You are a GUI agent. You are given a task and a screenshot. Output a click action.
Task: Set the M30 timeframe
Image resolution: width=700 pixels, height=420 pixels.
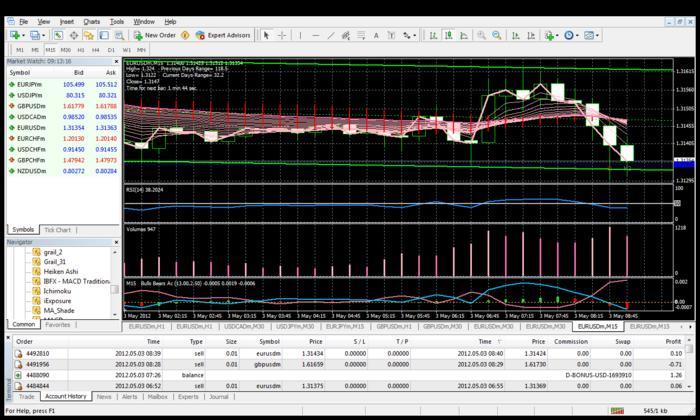point(66,50)
